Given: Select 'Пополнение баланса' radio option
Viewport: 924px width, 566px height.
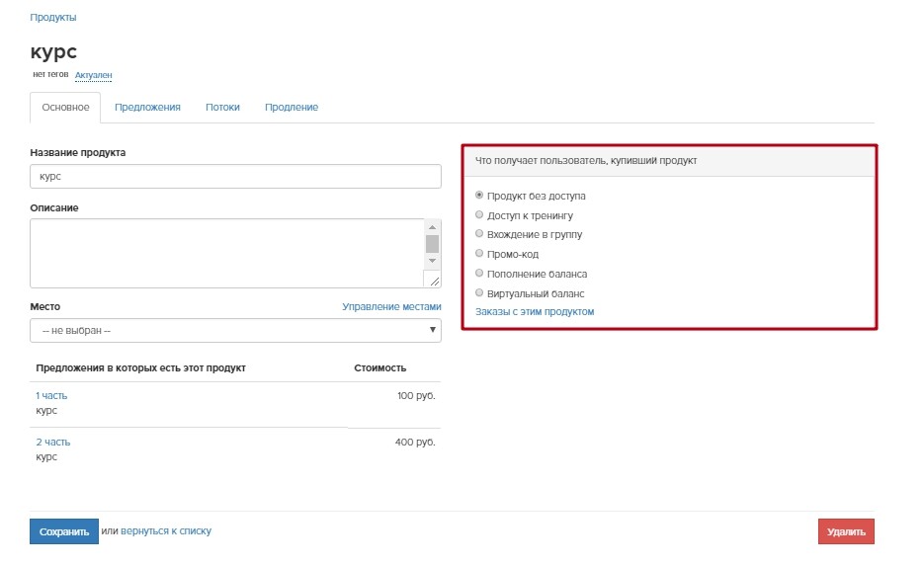Looking at the screenshot, I should (479, 274).
